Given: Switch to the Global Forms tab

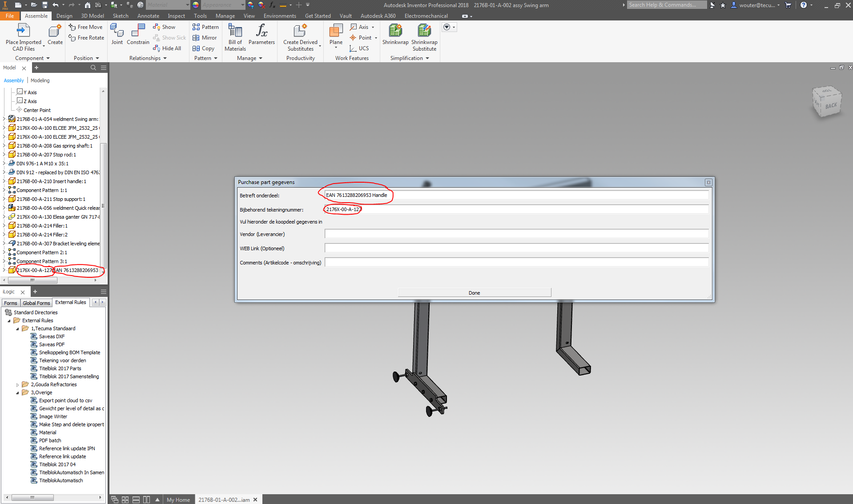Looking at the screenshot, I should pos(36,303).
